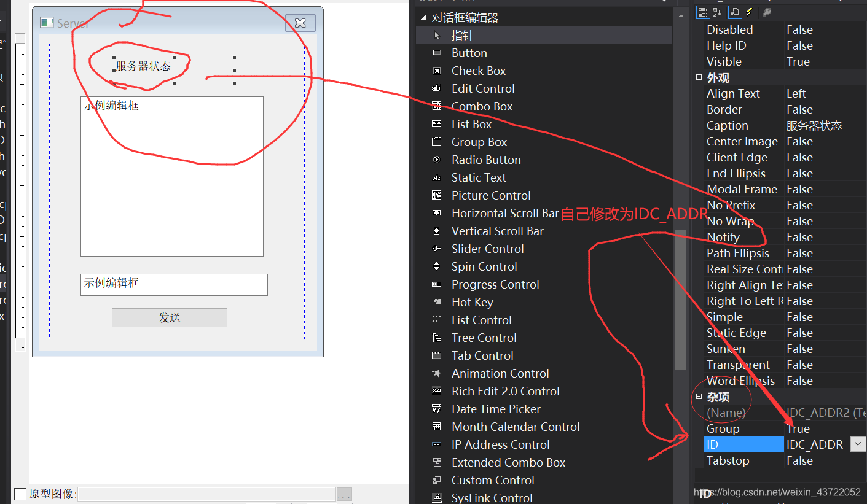The image size is (867, 504).
Task: Select the Tabstop property row
Action: [785, 460]
